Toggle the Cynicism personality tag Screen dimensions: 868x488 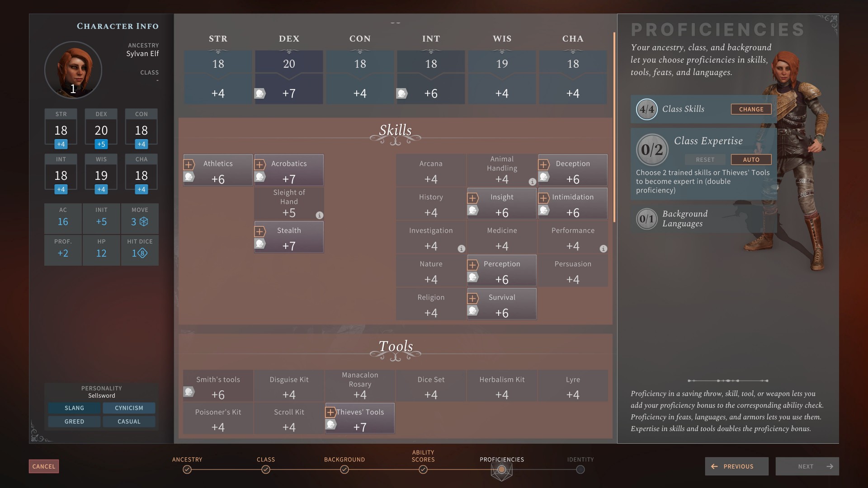pyautogui.click(x=129, y=408)
